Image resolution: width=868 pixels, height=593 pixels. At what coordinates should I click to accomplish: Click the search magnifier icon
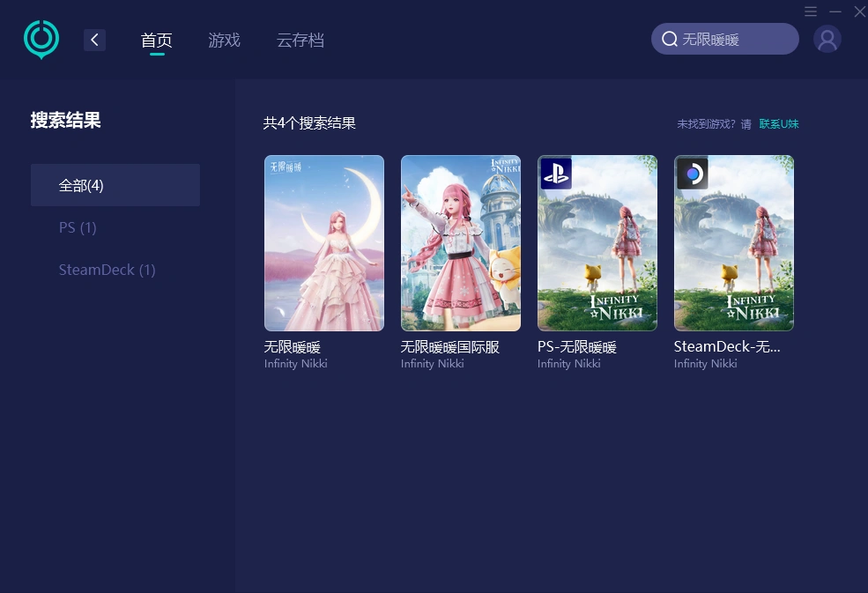click(x=670, y=39)
